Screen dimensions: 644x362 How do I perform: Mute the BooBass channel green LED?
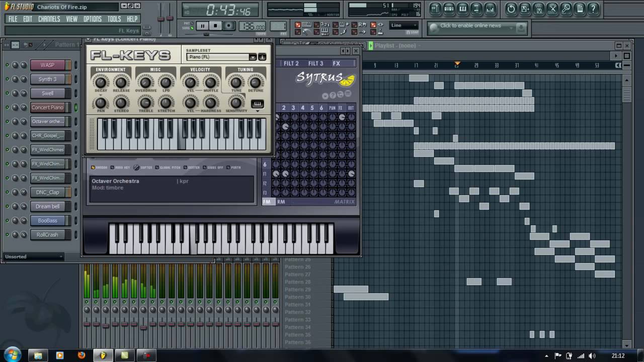[x=7, y=221]
